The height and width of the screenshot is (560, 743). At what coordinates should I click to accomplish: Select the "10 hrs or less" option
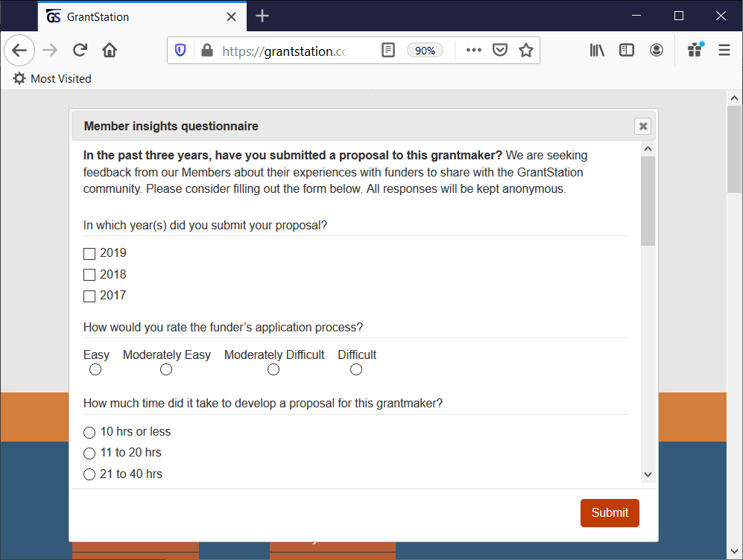89,432
